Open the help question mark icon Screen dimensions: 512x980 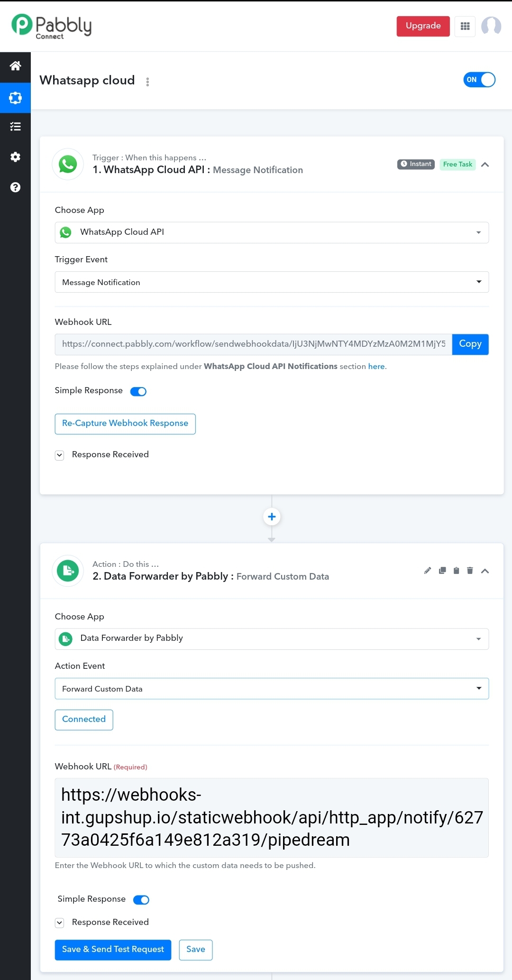coord(15,187)
